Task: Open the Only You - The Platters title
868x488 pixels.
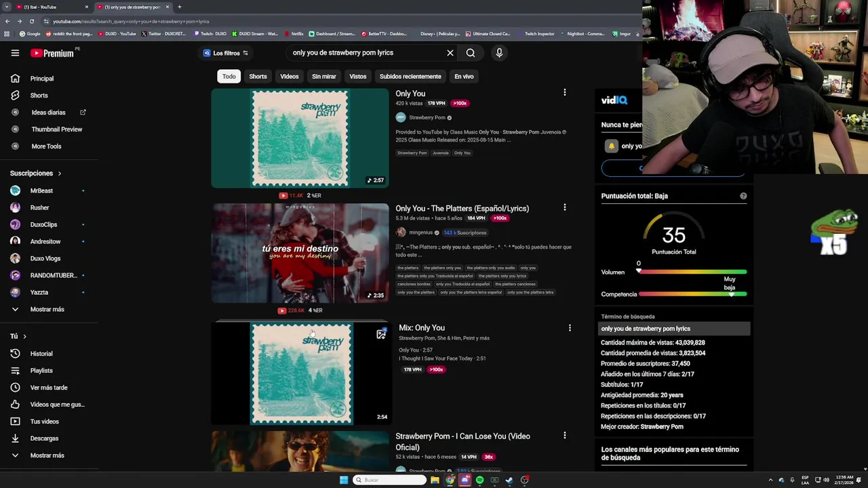Action: click(462, 208)
